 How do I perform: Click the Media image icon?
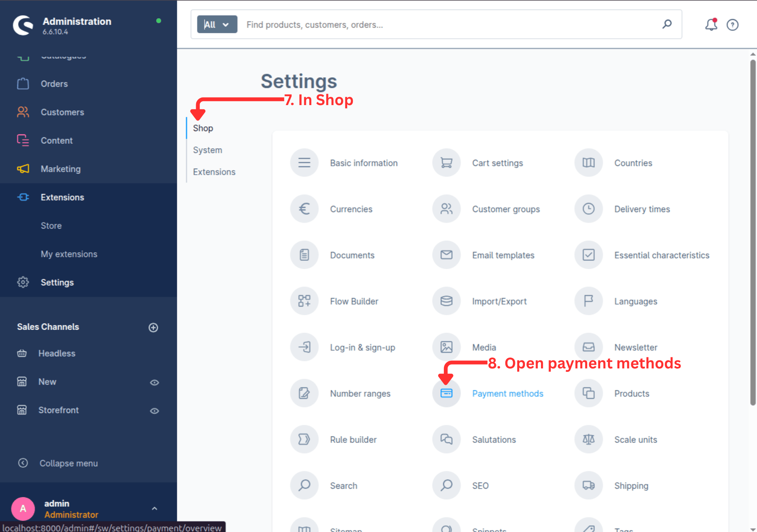(x=446, y=347)
